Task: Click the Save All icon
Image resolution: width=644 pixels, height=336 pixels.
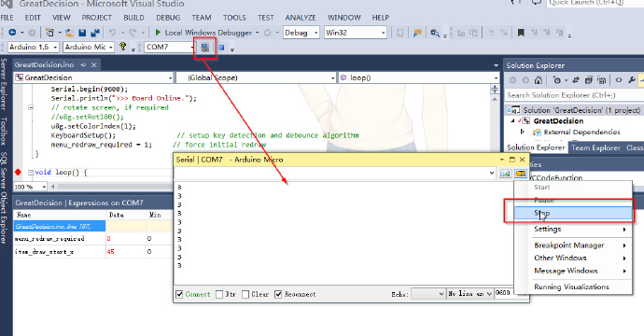Action: point(95,33)
